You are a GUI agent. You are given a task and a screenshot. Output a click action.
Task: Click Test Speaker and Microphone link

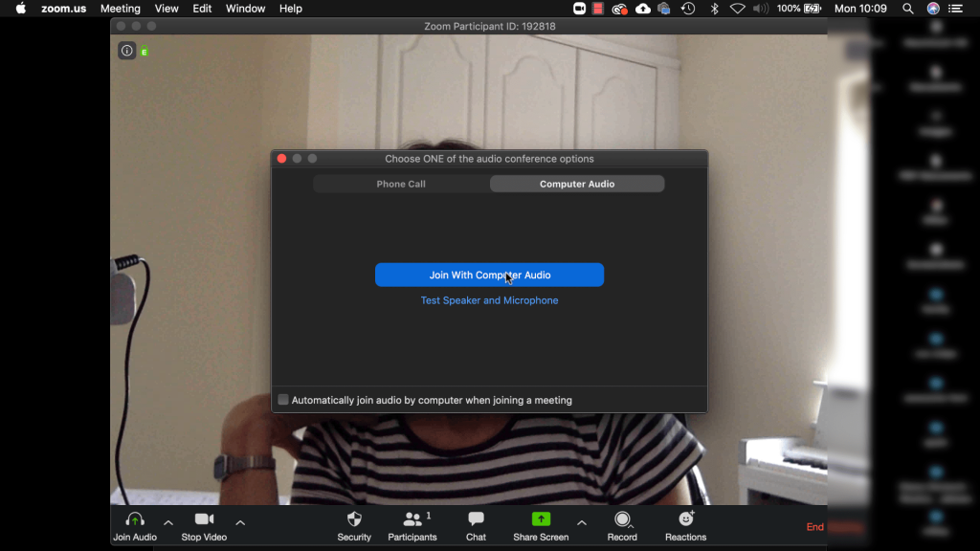(489, 300)
